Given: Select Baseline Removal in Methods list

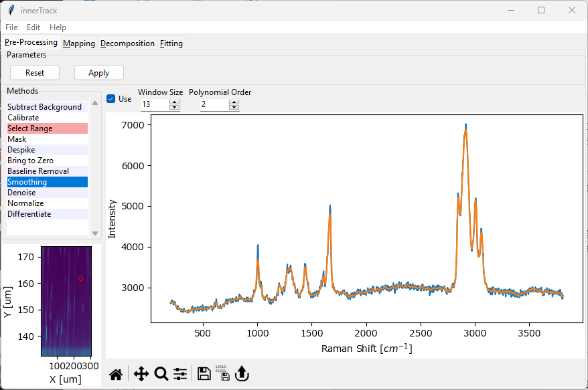Looking at the screenshot, I should point(38,171).
